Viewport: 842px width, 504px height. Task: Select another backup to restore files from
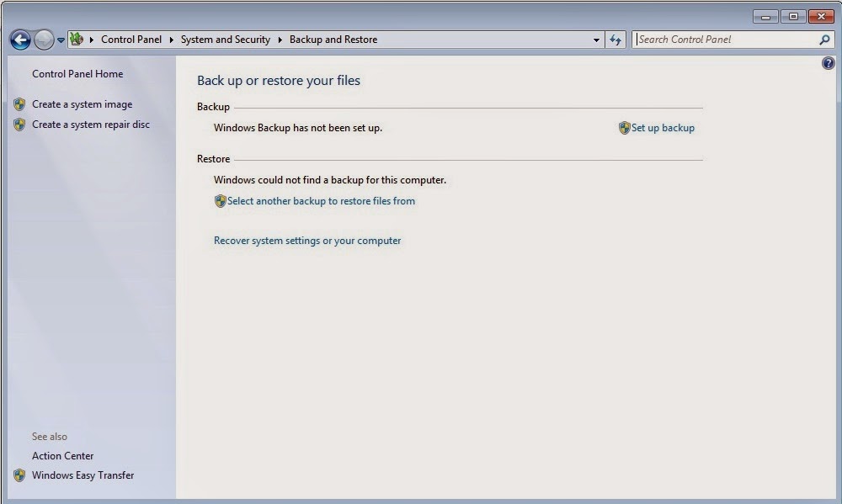point(321,201)
